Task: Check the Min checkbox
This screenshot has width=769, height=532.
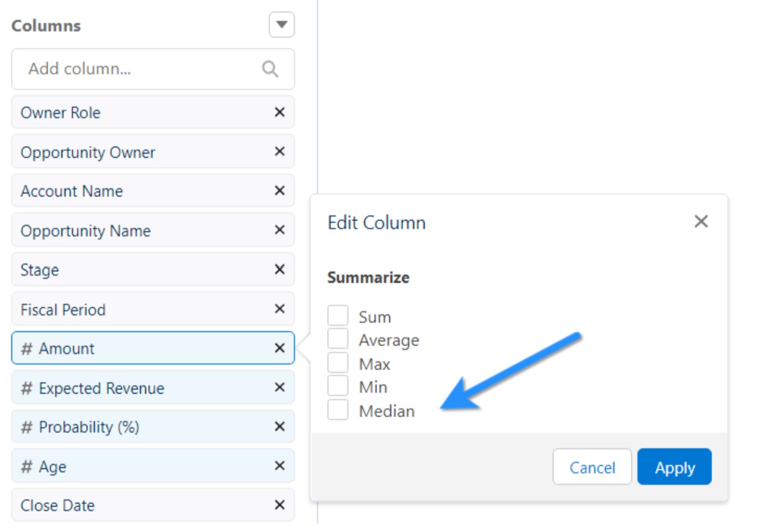Action: [x=338, y=386]
